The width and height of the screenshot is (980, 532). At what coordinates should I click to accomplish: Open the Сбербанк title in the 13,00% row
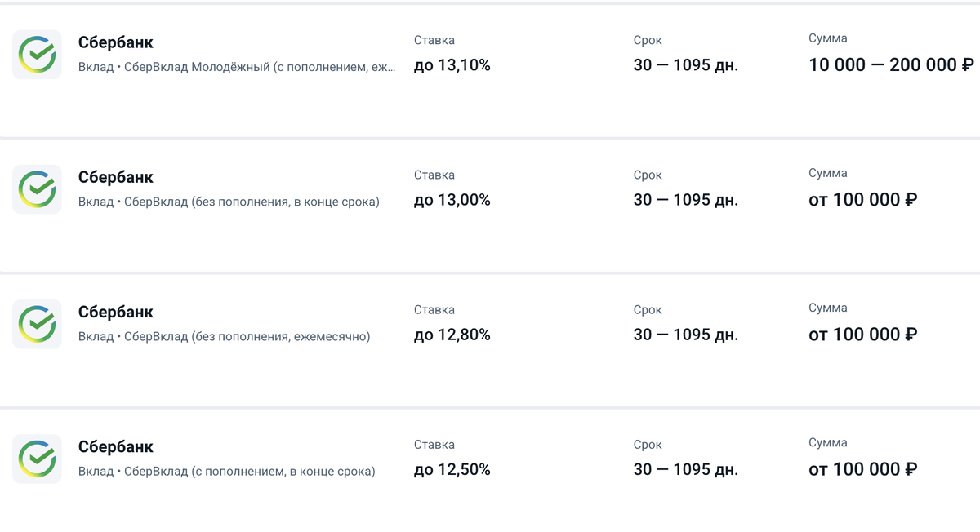(116, 177)
